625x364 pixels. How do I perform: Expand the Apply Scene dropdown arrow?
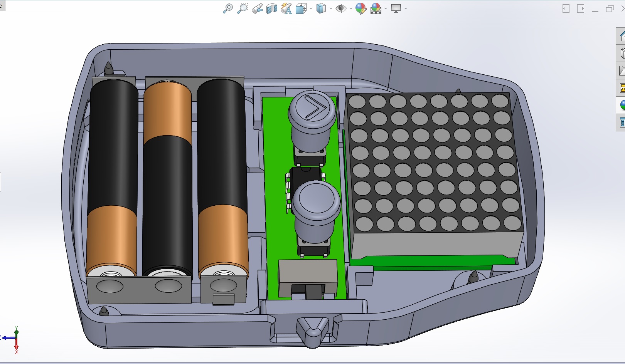click(x=386, y=8)
